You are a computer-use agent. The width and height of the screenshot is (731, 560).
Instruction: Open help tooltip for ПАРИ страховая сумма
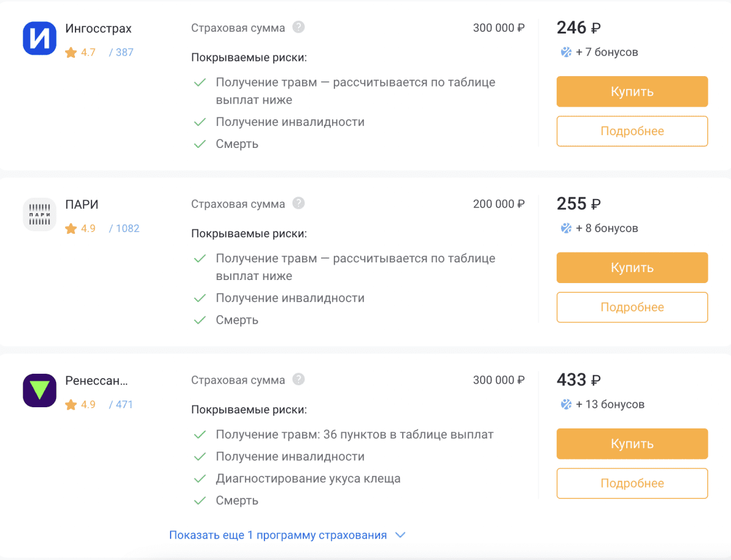coord(298,203)
